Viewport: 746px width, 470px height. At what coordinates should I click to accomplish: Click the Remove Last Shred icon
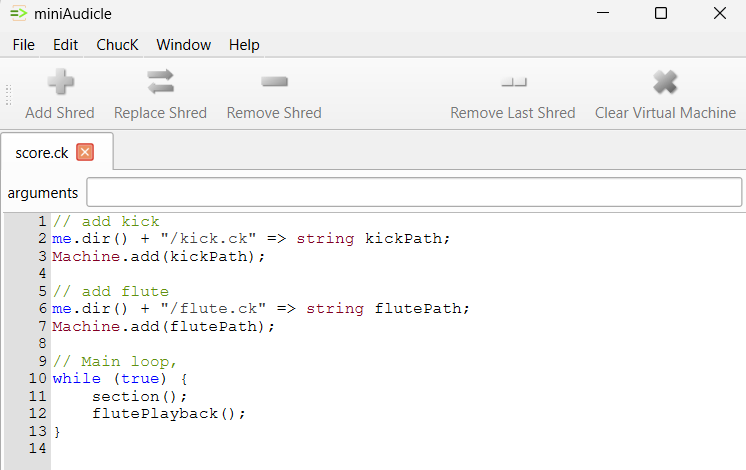pyautogui.click(x=514, y=82)
